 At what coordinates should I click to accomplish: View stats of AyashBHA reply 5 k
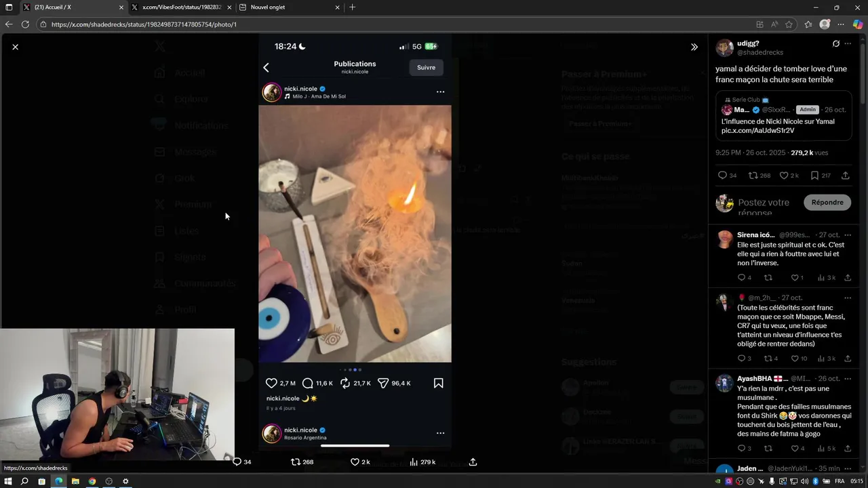click(x=826, y=448)
